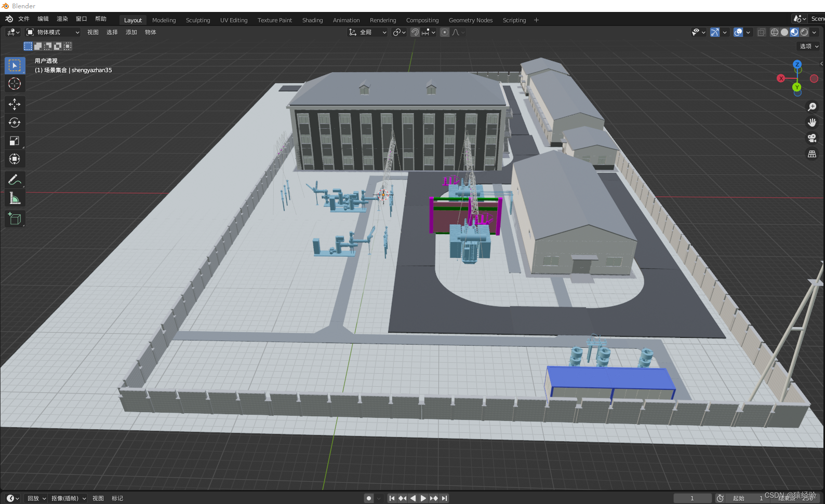Open the editor type dropdown
Screen dimensions: 825x504
click(x=13, y=32)
